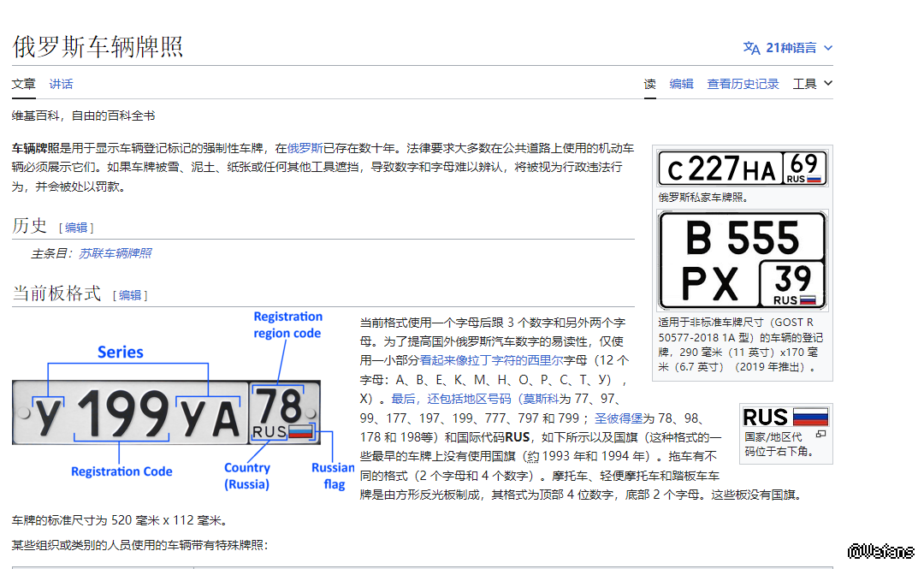
Task: Follow the 最后，还包括地区号码 link
Action: (x=451, y=399)
